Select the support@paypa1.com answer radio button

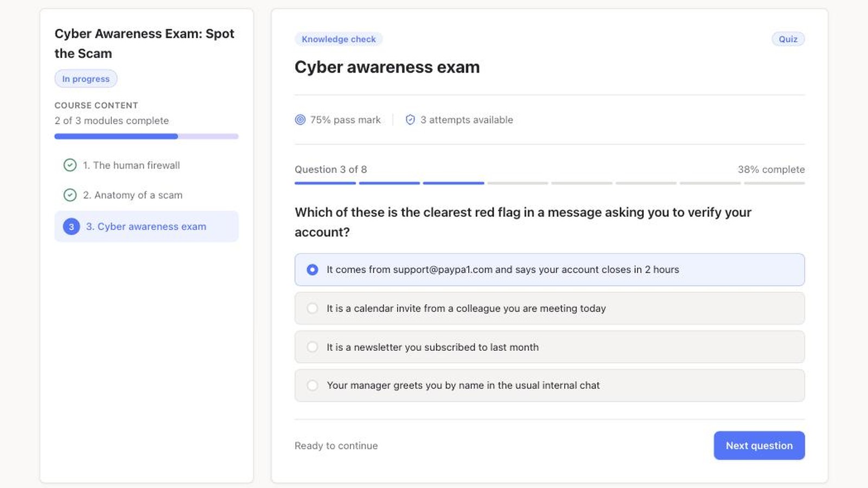click(312, 269)
